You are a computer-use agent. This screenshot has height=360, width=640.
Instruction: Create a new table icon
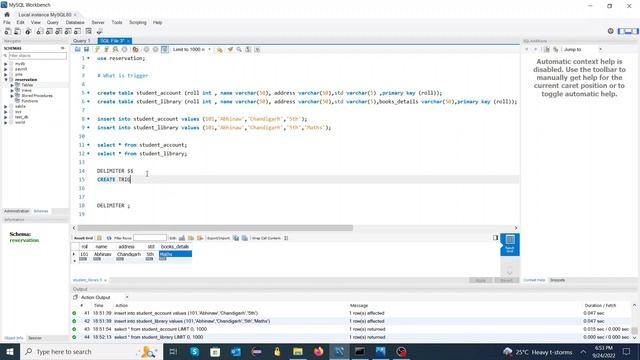pos(49,31)
